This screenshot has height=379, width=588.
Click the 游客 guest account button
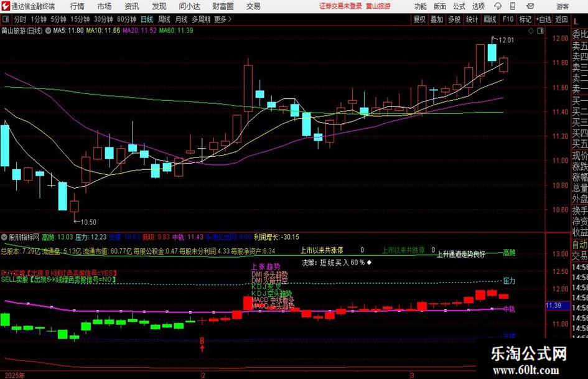point(562,6)
